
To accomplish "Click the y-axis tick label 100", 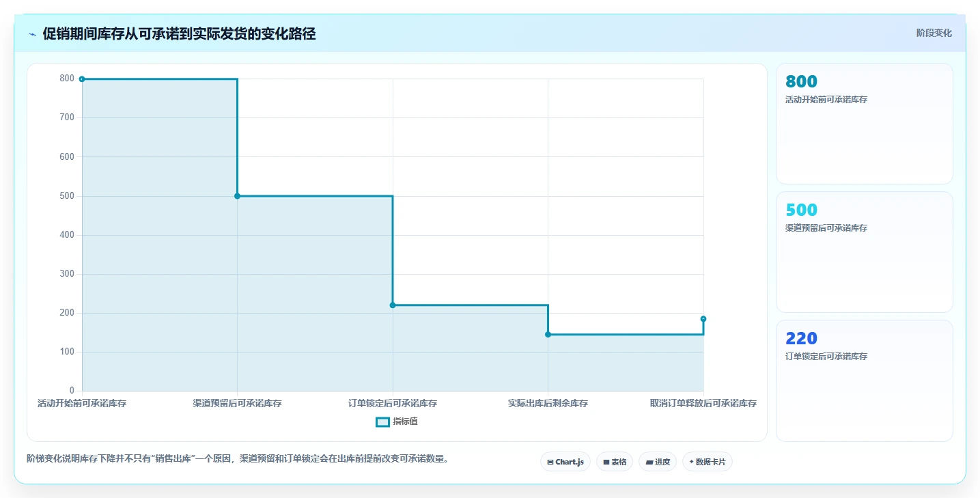I will 67,352.
